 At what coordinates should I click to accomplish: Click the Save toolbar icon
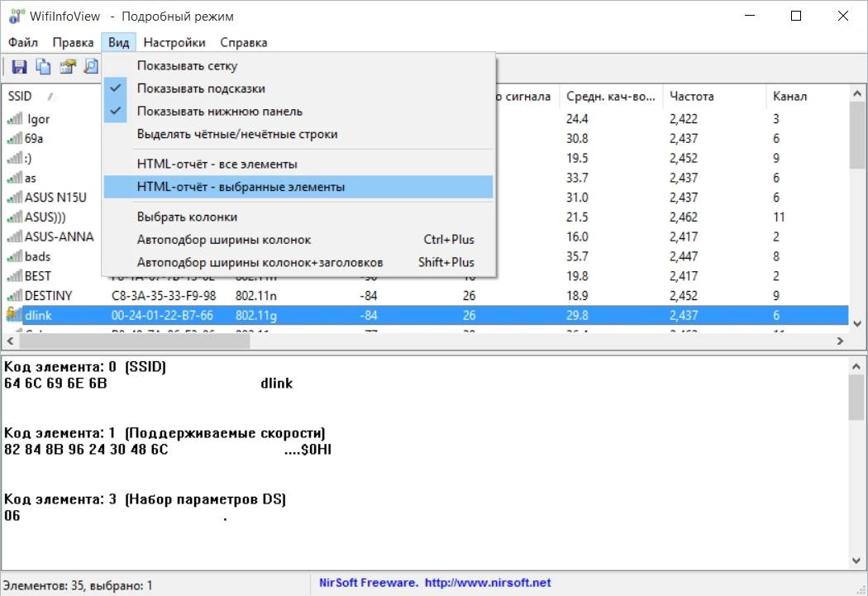tap(19, 67)
